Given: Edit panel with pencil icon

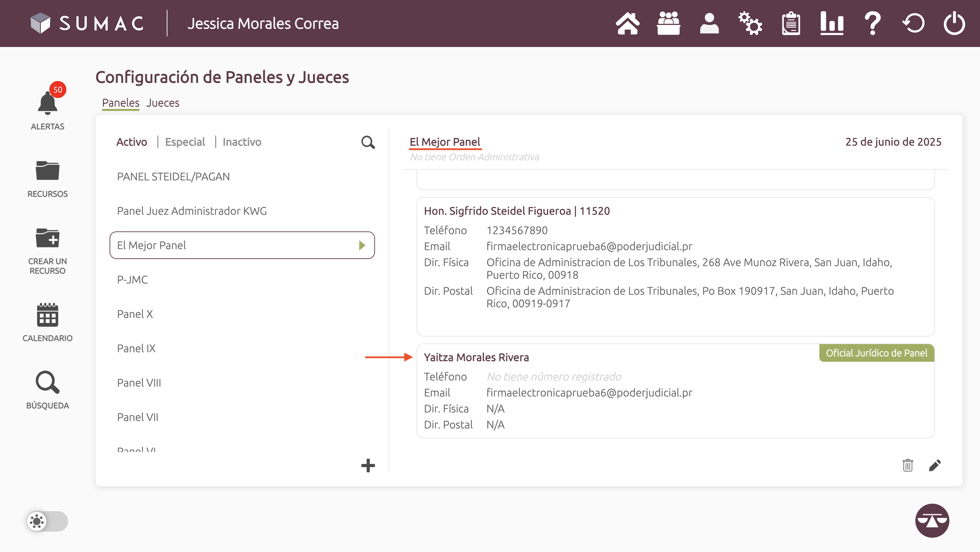Looking at the screenshot, I should tap(935, 465).
